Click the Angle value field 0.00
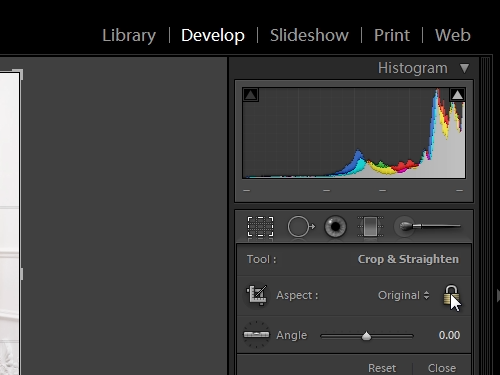Screen dimensions: 500x375 pos(449,335)
